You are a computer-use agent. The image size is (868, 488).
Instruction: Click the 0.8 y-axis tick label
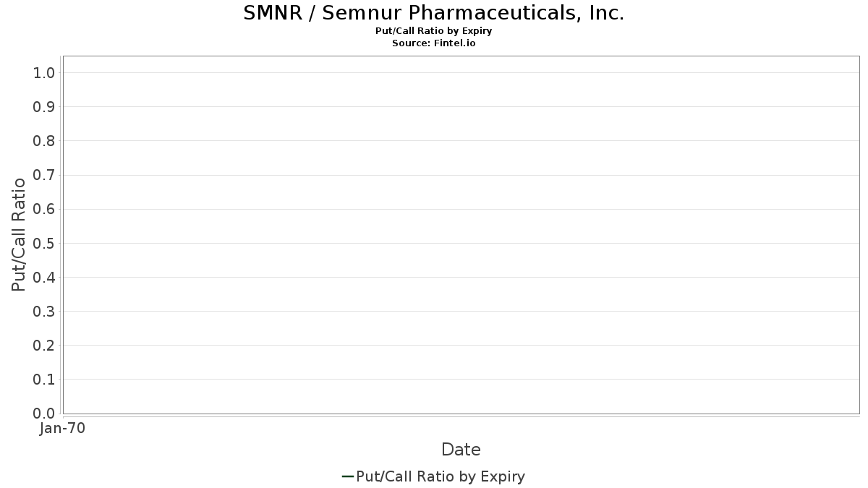pyautogui.click(x=44, y=141)
